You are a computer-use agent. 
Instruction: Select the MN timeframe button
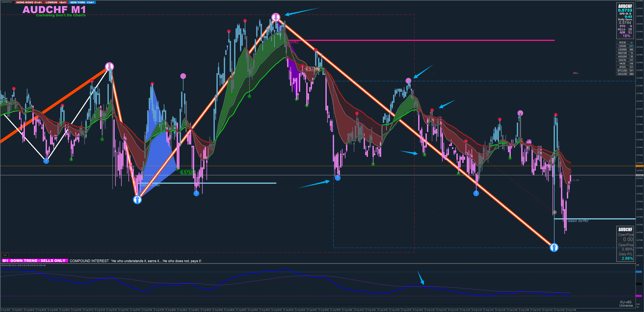tap(631, 74)
